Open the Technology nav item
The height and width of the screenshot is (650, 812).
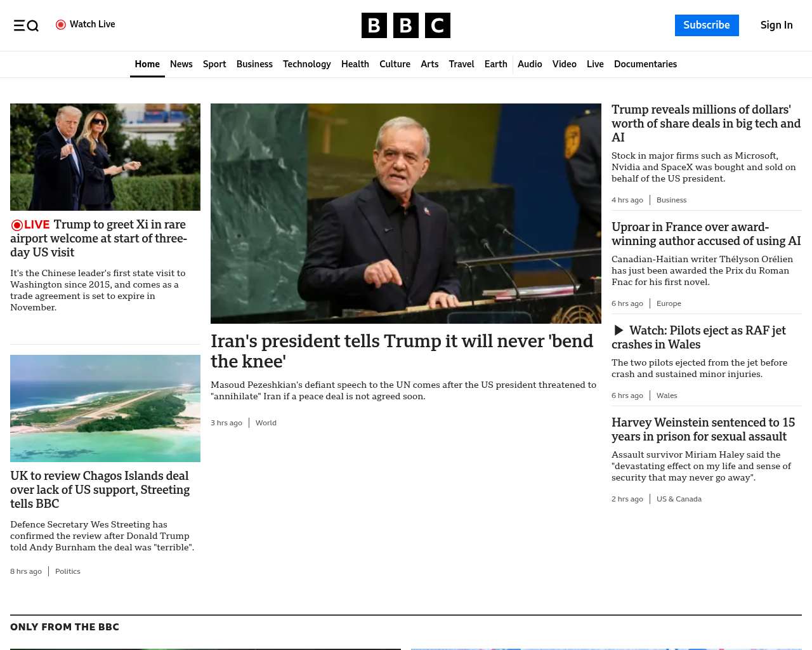[307, 64]
